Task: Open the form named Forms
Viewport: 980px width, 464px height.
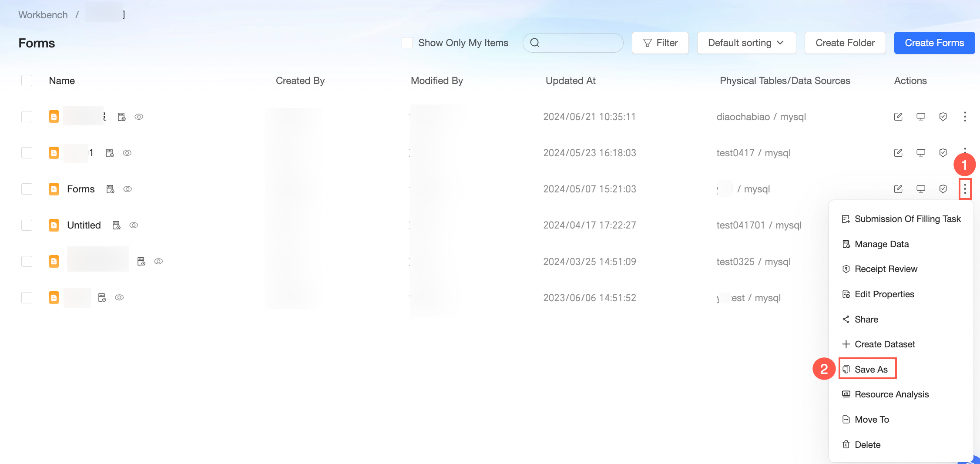Action: coord(81,189)
